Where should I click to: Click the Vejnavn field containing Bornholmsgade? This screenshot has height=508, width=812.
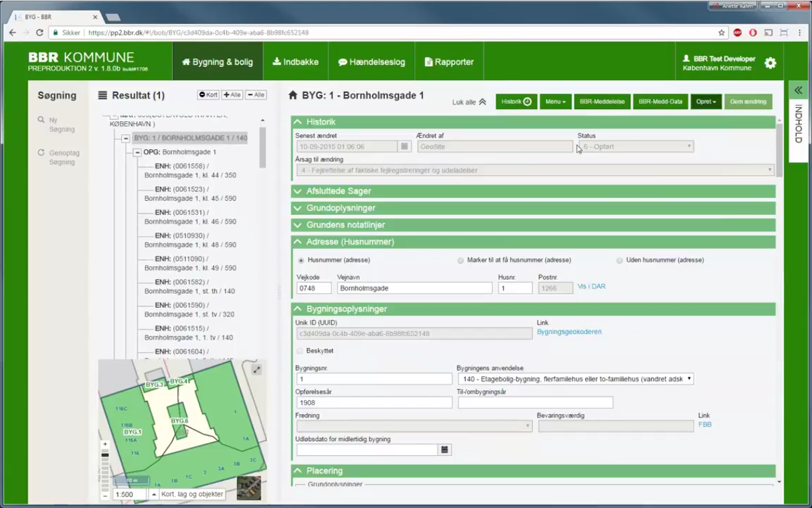pyautogui.click(x=414, y=288)
